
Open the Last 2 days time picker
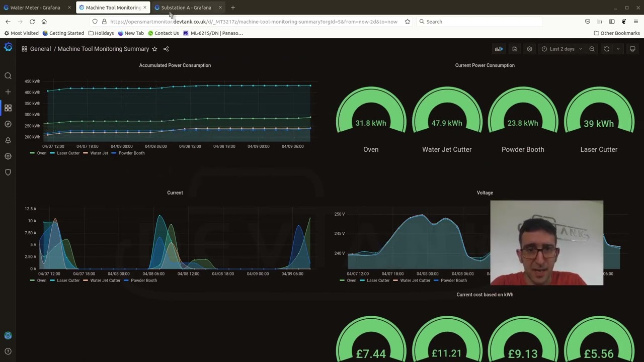pos(561,49)
